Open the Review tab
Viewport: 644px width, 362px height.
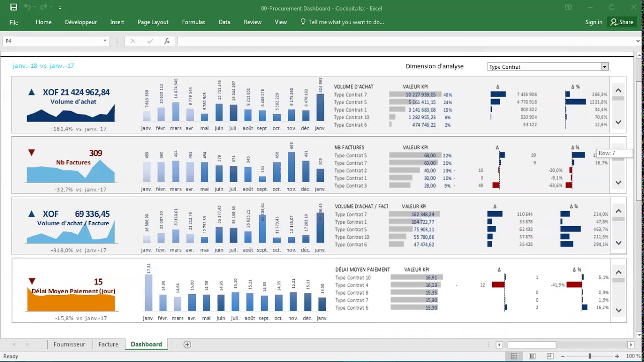(253, 22)
